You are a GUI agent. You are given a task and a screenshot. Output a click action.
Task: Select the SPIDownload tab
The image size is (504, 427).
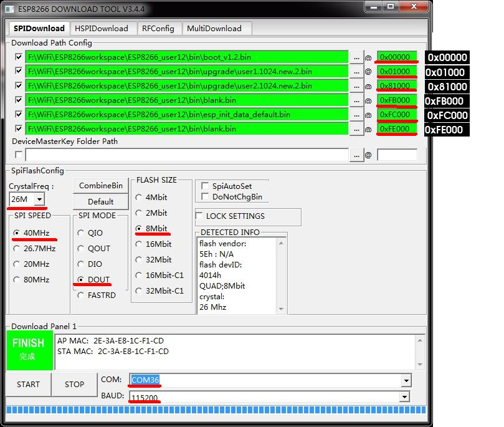click(39, 28)
